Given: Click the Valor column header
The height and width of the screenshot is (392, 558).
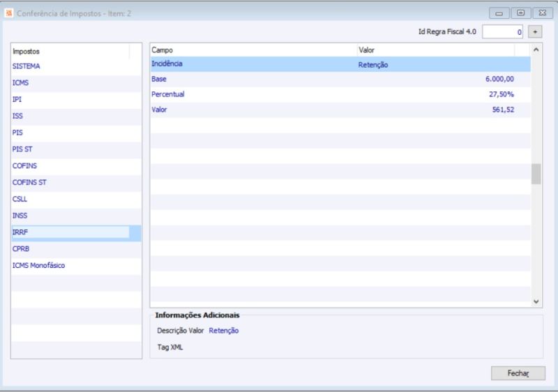Looking at the screenshot, I should point(435,50).
